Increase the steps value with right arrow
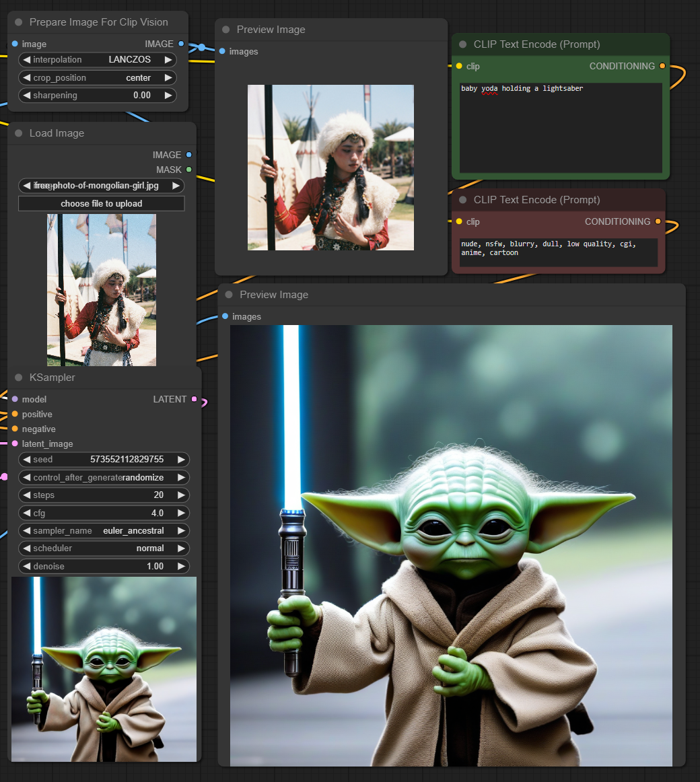This screenshot has height=782, width=700. click(x=181, y=495)
